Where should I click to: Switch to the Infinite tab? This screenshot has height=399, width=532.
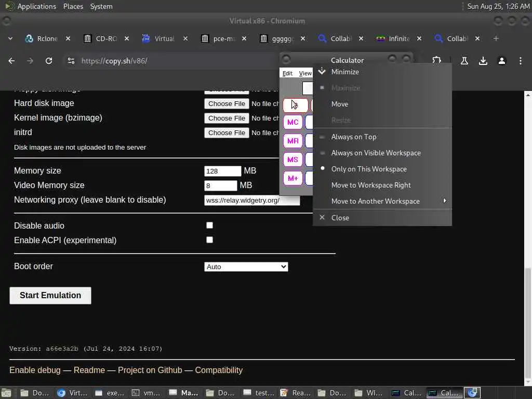(x=399, y=38)
